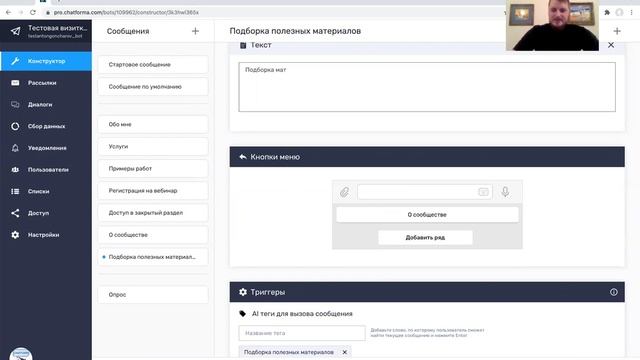Click the Текст block clipboard icon

[243, 45]
